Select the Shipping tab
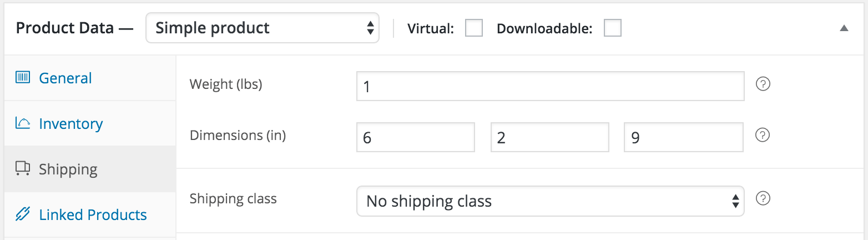The width and height of the screenshot is (868, 240). [x=68, y=169]
